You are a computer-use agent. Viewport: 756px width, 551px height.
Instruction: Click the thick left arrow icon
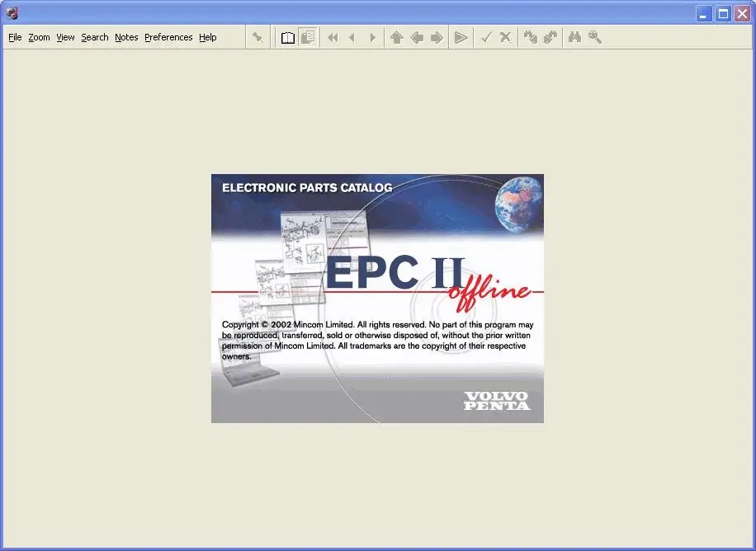[x=417, y=37]
